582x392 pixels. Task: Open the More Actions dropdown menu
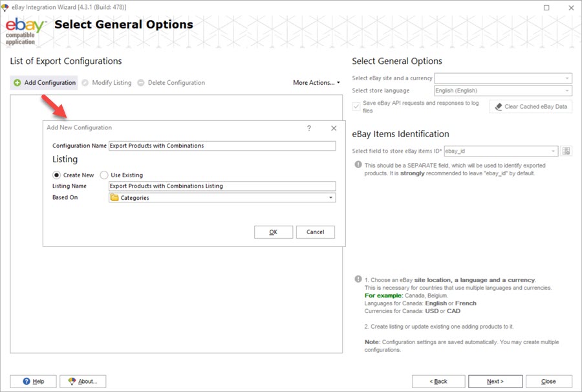tap(316, 83)
